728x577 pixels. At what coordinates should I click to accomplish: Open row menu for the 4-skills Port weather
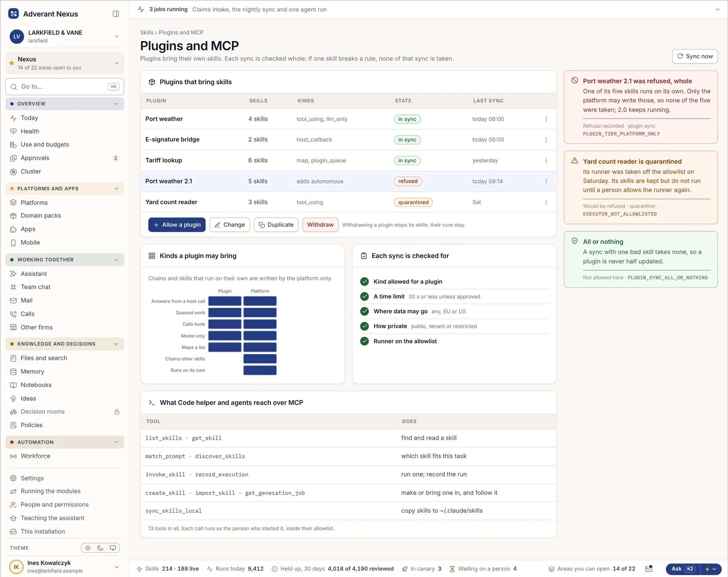click(x=546, y=119)
